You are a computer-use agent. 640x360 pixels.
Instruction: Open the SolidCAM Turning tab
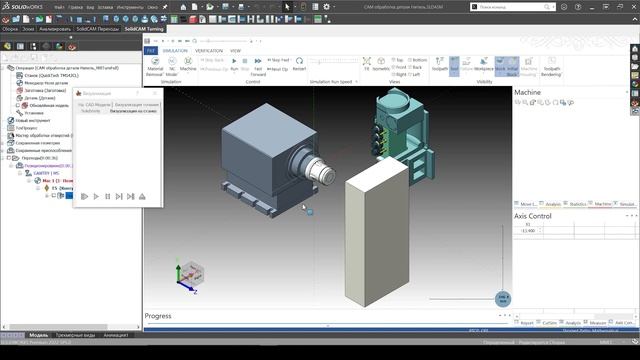point(144,29)
